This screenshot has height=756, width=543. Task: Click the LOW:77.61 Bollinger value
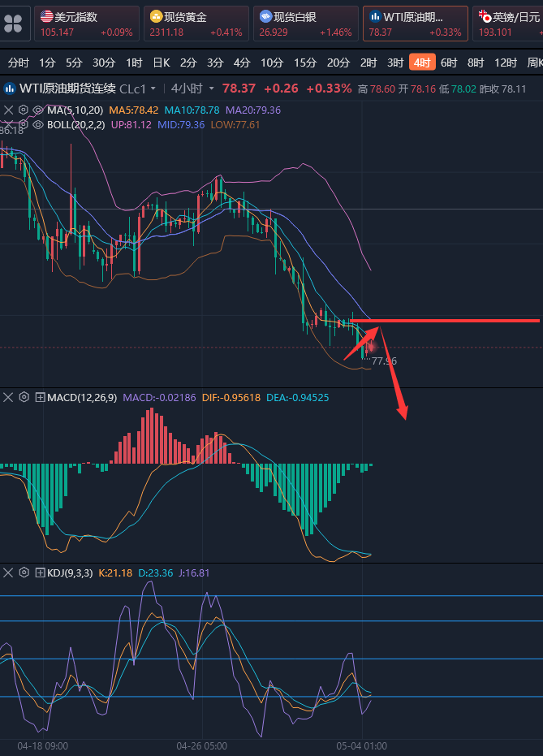tap(235, 125)
